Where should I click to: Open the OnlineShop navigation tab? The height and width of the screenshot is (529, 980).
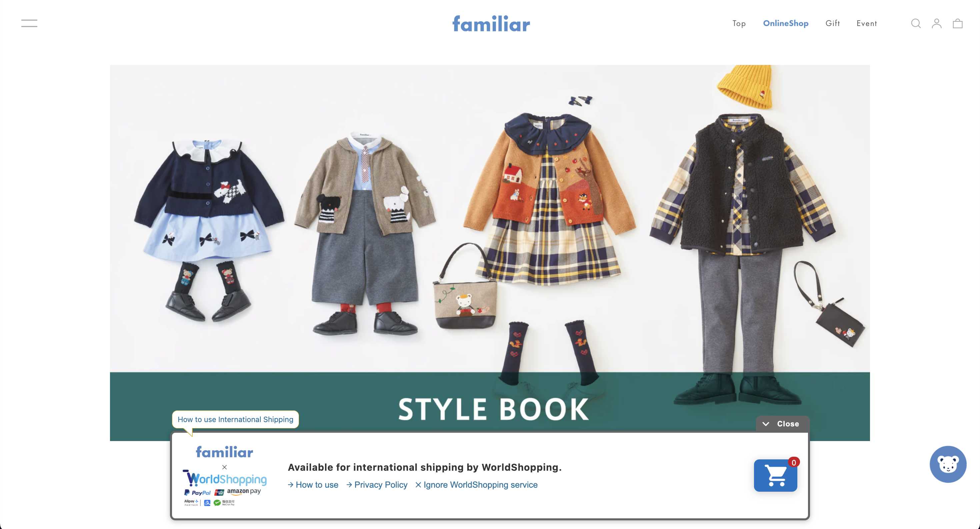786,23
